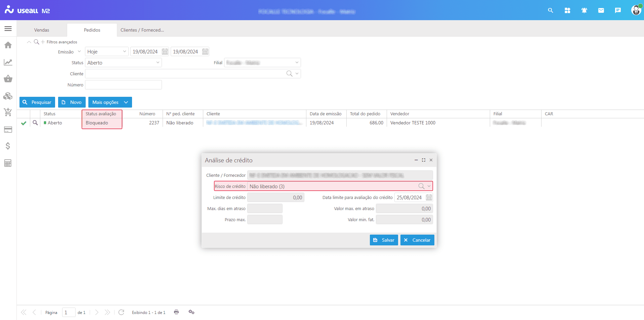
Task: Click the home icon in sidebar
Action: click(x=8, y=45)
